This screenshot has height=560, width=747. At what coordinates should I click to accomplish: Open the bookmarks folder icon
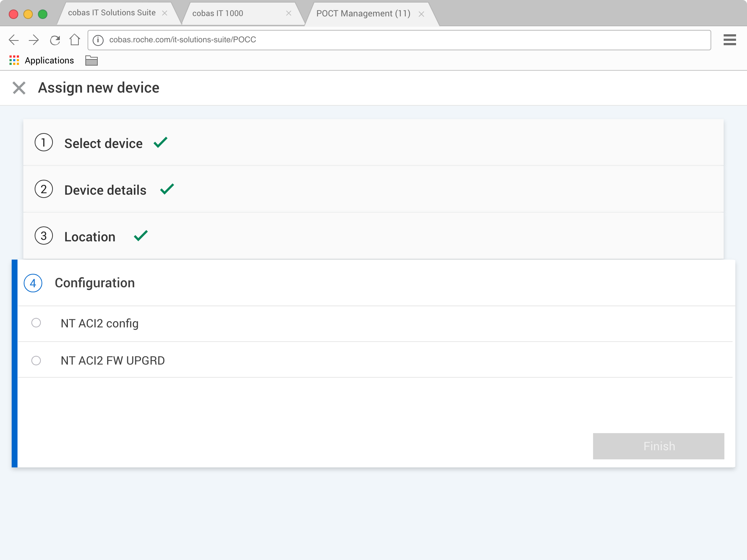pyautogui.click(x=91, y=61)
